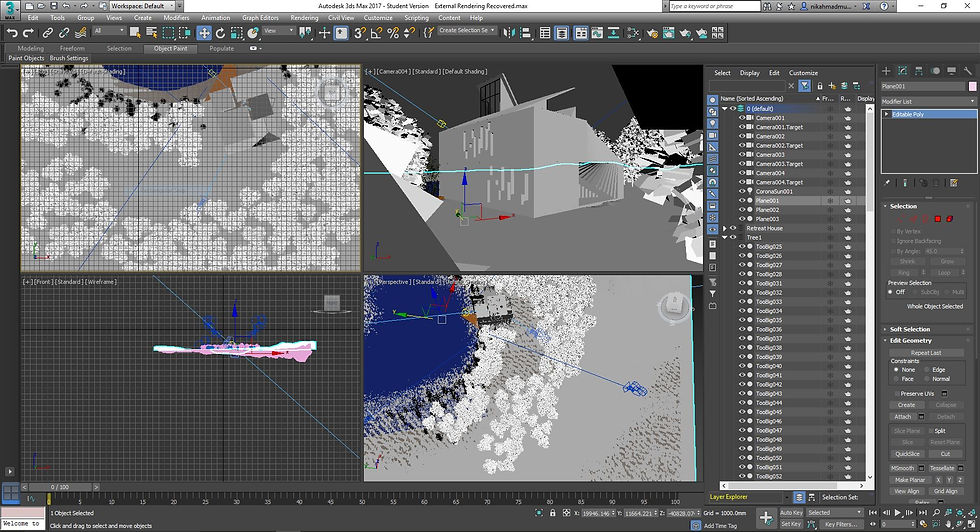Click Configure Modifier Sets icon

point(954,183)
